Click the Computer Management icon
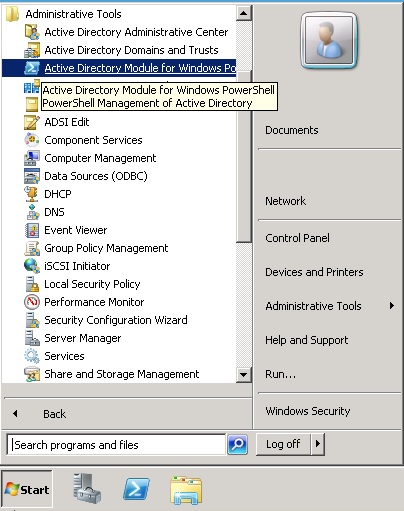The image size is (404, 511). [32, 158]
